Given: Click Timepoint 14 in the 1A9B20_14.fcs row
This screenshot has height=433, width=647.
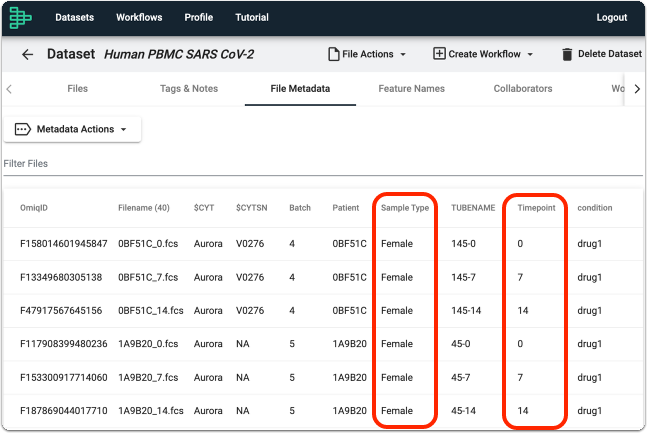Looking at the screenshot, I should pyautogui.click(x=523, y=411).
